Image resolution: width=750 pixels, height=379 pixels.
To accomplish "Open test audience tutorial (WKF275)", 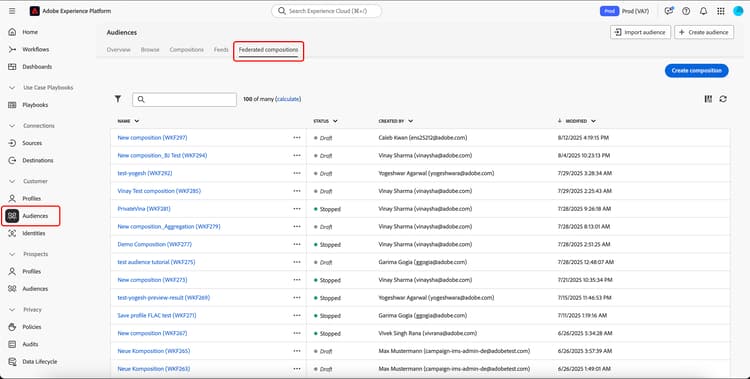I will click(156, 262).
